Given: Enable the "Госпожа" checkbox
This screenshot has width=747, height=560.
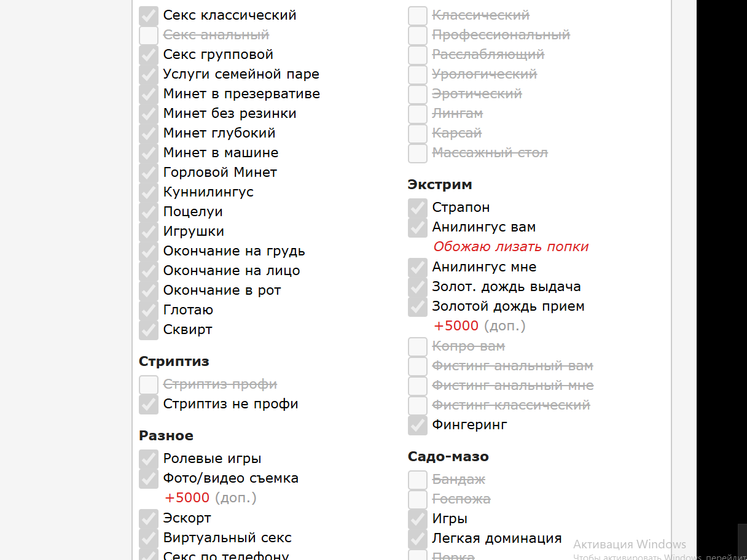Looking at the screenshot, I should (418, 499).
